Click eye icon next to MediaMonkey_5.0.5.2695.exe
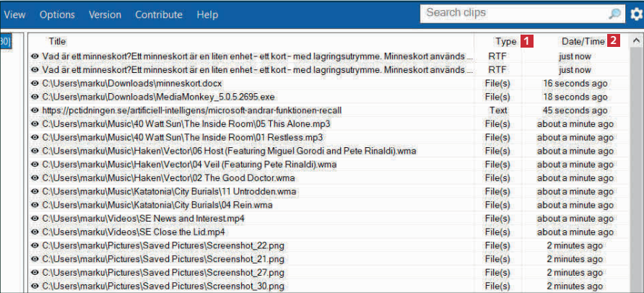The height and width of the screenshot is (293, 644). pos(35,97)
